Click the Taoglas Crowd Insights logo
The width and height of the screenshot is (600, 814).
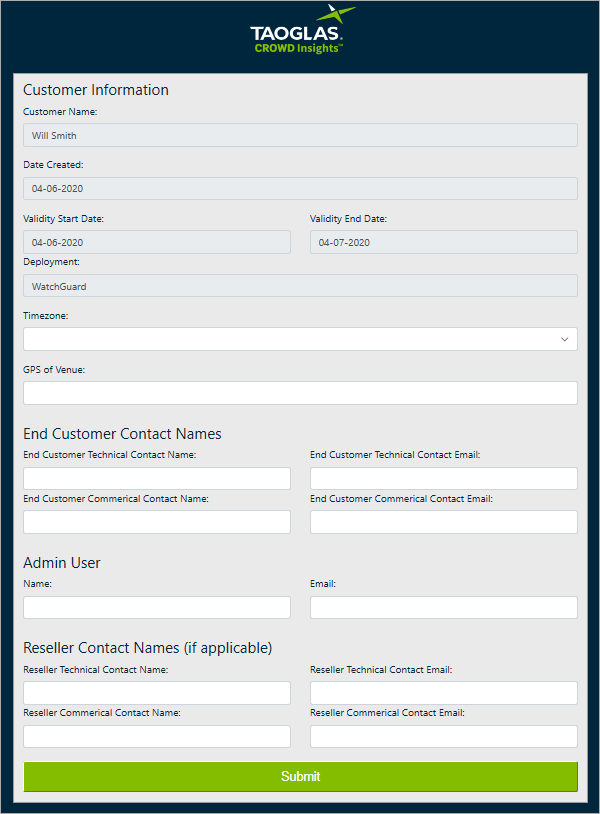pos(300,30)
